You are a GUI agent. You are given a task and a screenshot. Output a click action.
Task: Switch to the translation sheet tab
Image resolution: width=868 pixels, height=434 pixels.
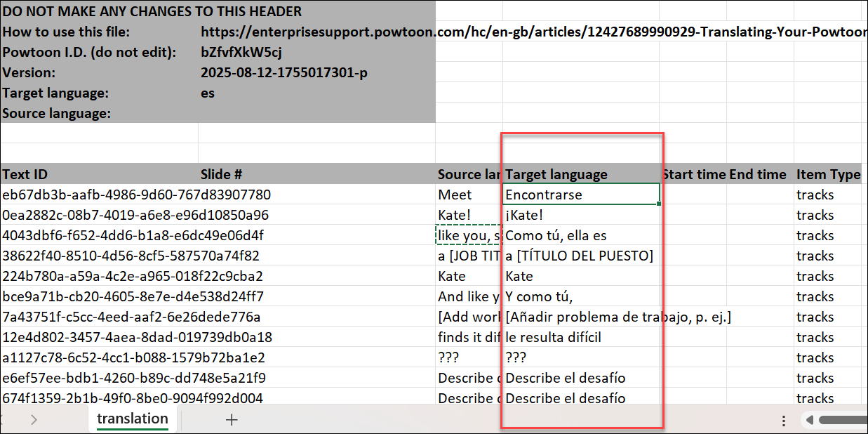132,419
